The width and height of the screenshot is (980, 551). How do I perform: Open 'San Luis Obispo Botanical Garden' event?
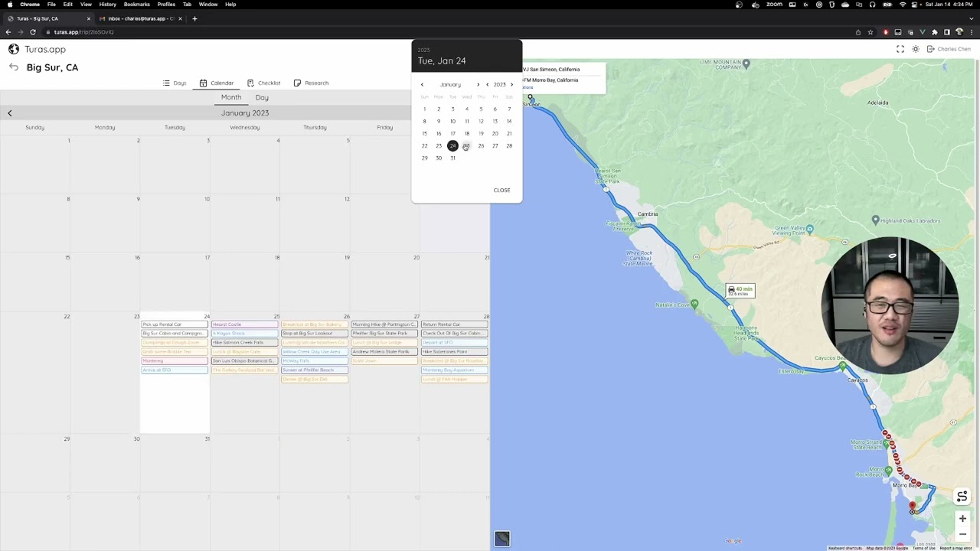point(245,360)
